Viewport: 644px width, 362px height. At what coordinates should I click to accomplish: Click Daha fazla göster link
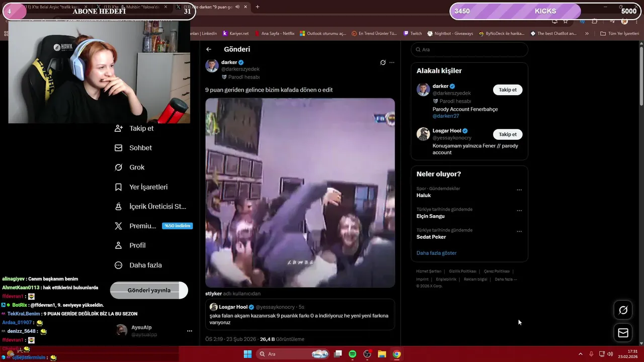(x=437, y=253)
